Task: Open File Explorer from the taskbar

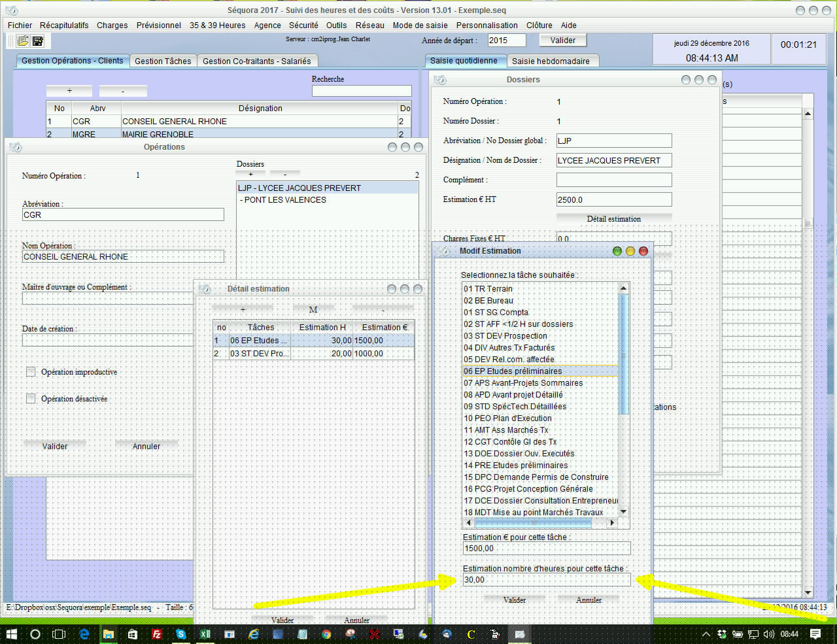Action: 109,634
